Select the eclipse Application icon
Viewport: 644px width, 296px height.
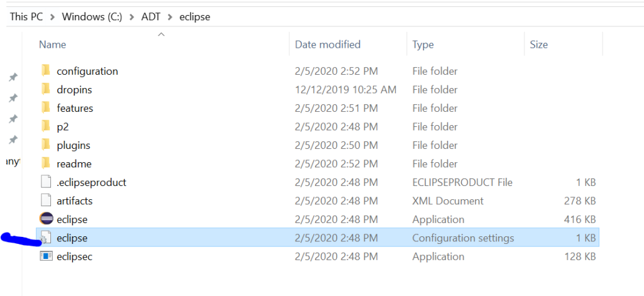[47, 219]
